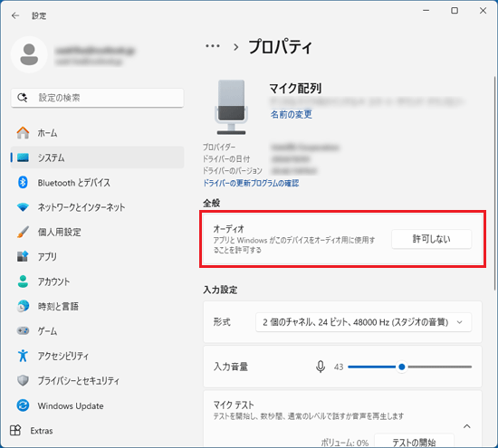Open アクセシビリティ settings
This screenshot has height=448, width=498.
coord(97,356)
